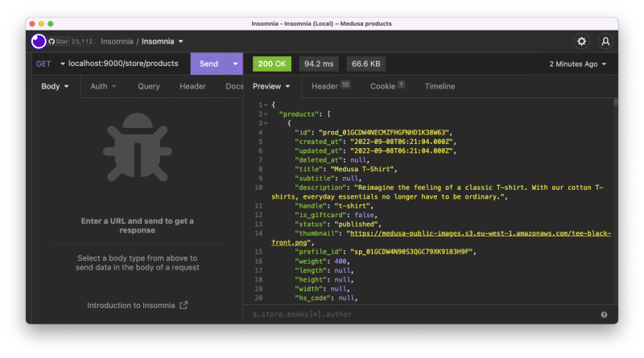Click the JSONPath filter help icon

tap(605, 315)
